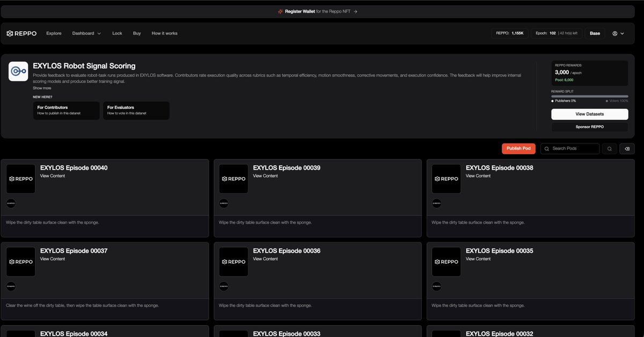Open the Lock page
644x337 pixels.
[117, 33]
